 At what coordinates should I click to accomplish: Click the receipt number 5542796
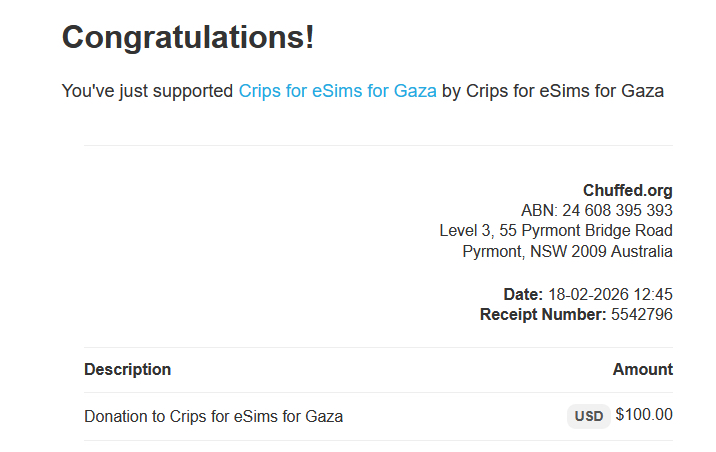click(642, 315)
